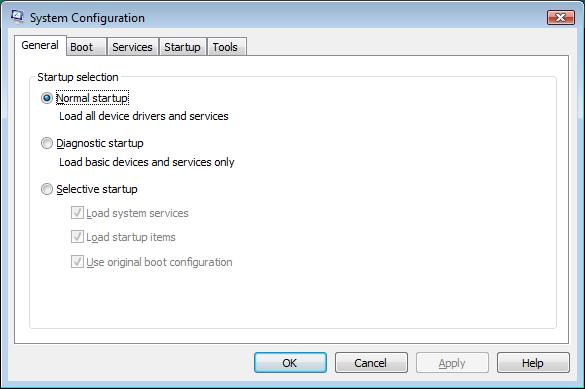Click the System Configuration title bar icon
Image resolution: width=585 pixels, height=389 pixels.
click(x=17, y=17)
